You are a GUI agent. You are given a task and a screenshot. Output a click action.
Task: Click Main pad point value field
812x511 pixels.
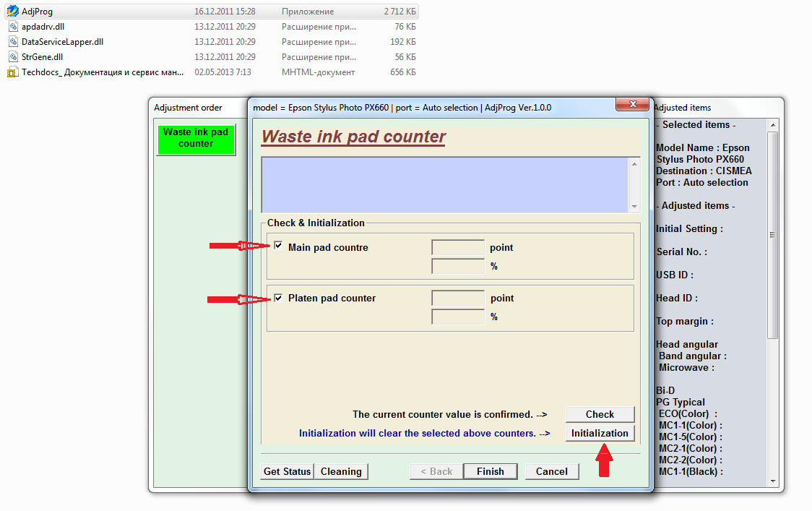point(458,247)
